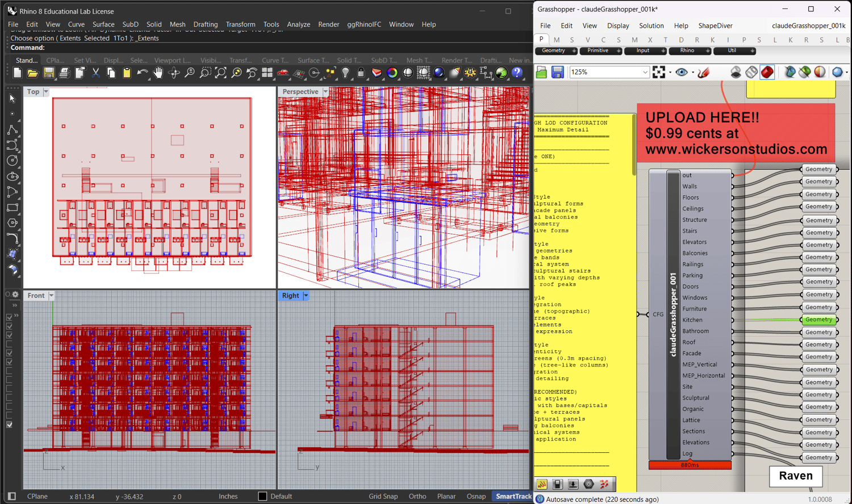
Task: Open the 125% zoom level dropdown
Action: [645, 72]
